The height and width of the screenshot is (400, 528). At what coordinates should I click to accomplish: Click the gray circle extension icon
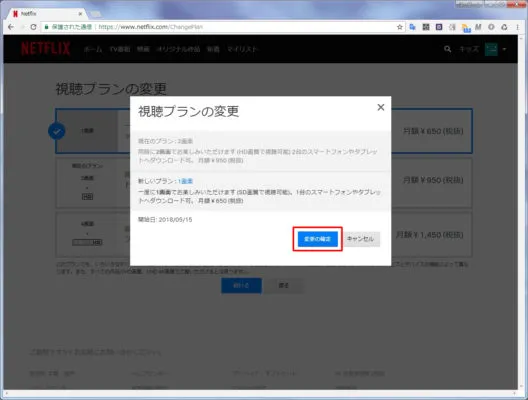tap(491, 27)
